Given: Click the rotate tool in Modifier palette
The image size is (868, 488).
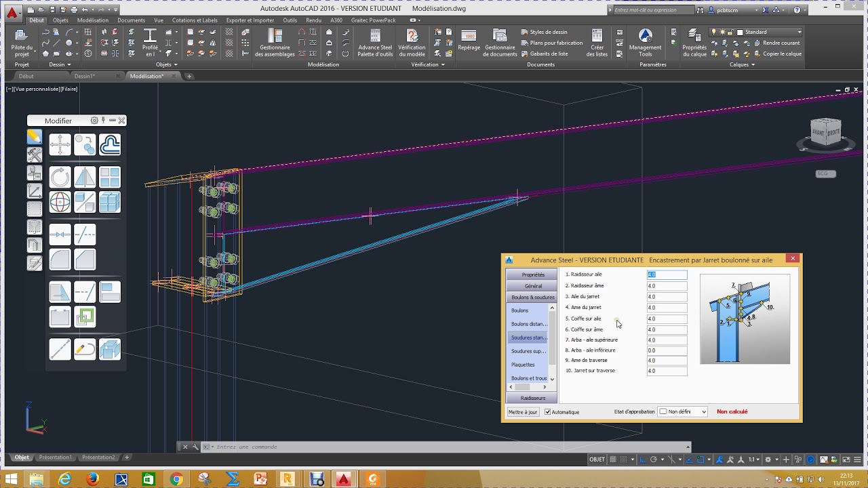Looking at the screenshot, I should pos(60,178).
